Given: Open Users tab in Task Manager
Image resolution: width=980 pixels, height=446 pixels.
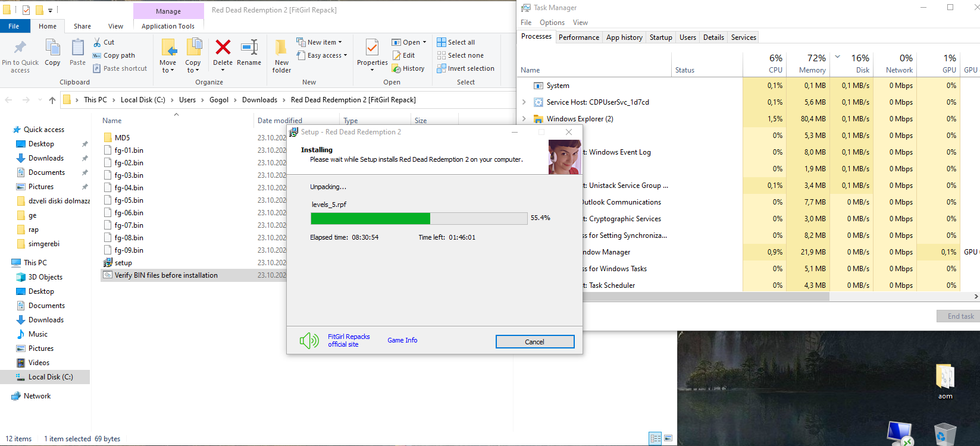Looking at the screenshot, I should [x=687, y=37].
